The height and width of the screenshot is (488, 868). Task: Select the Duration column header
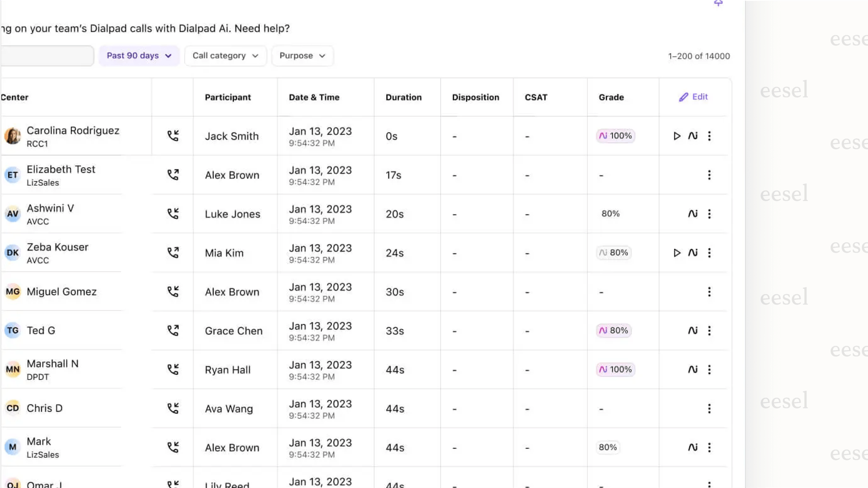(404, 97)
